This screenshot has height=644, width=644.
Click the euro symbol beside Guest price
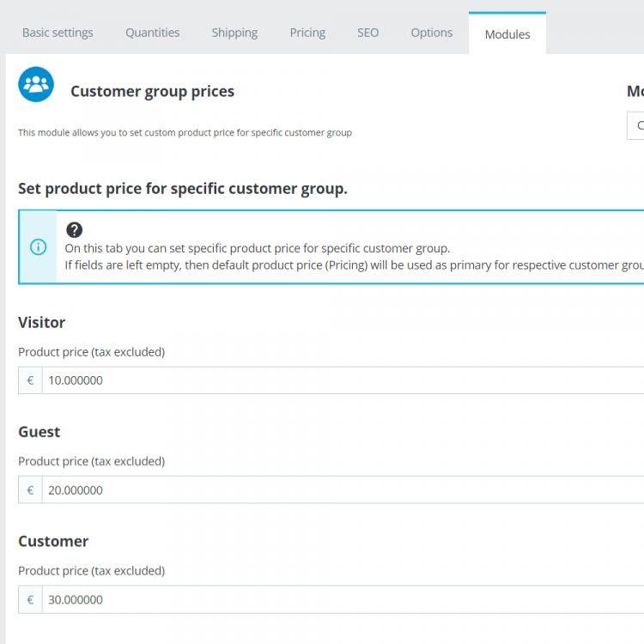pos(30,490)
